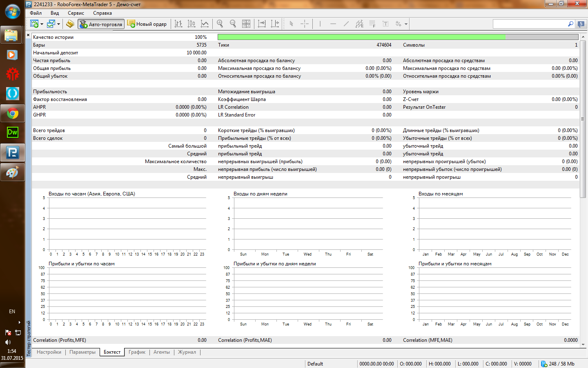Switch to the Параметры tab
588x368 pixels.
pos(82,352)
